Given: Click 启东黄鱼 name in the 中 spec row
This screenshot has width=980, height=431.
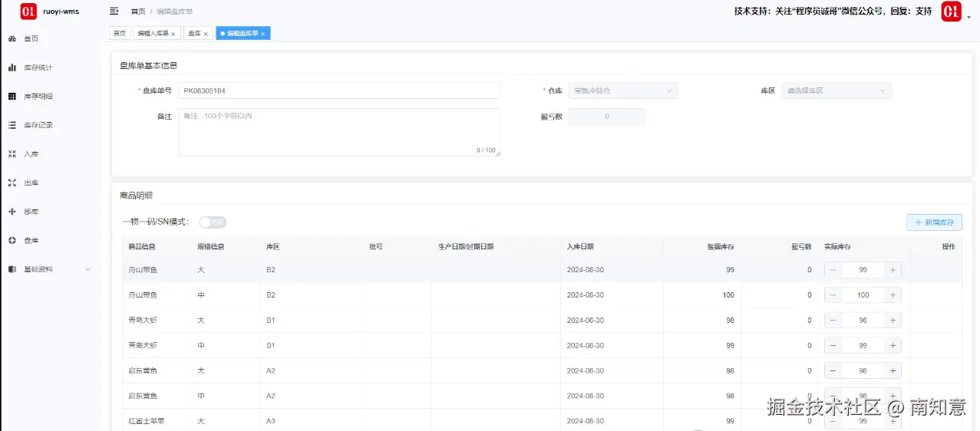Looking at the screenshot, I should tap(142, 396).
